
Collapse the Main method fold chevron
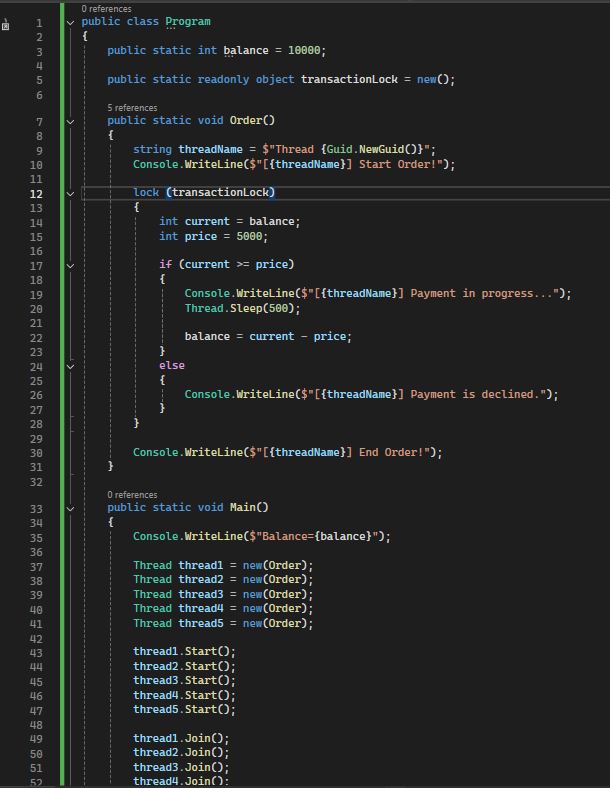coord(70,508)
